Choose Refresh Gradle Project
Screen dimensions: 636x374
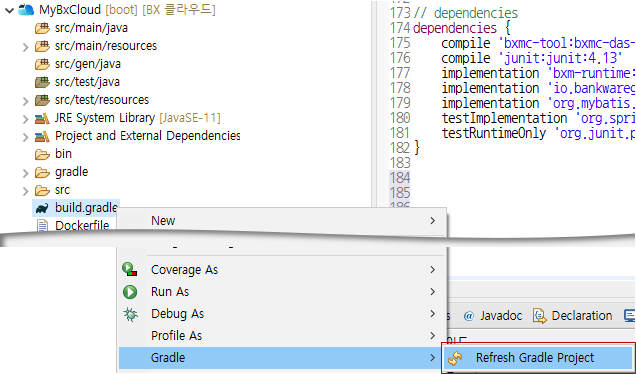pyautogui.click(x=539, y=358)
